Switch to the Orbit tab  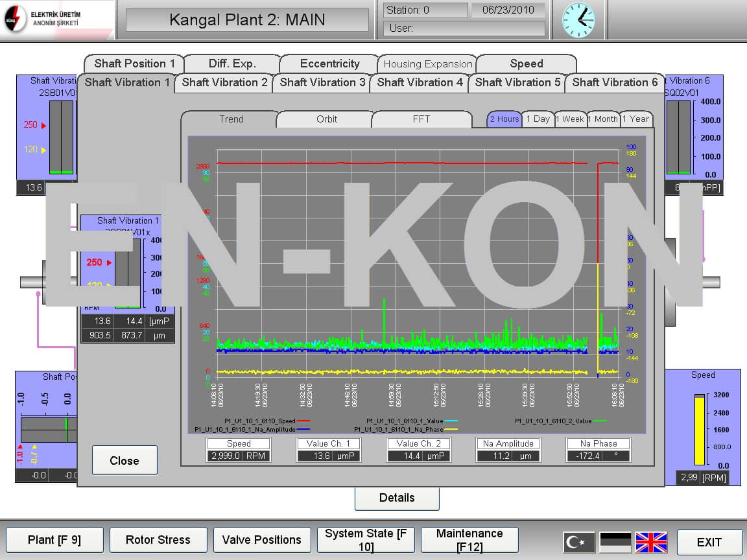point(326,119)
